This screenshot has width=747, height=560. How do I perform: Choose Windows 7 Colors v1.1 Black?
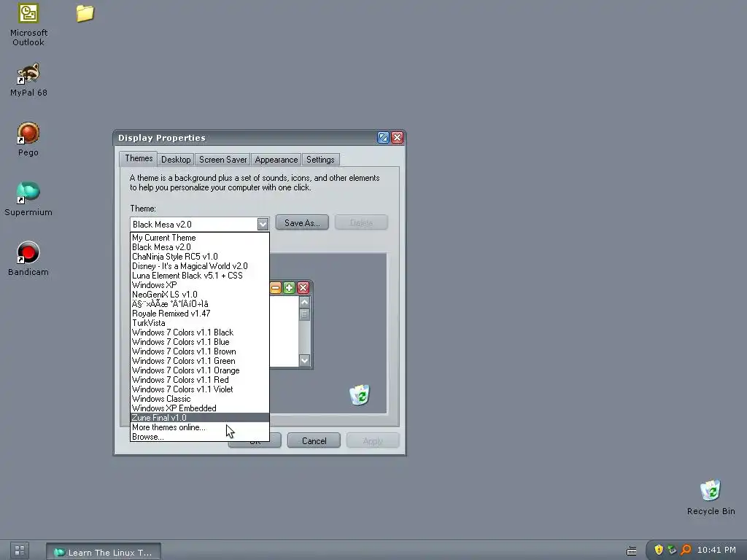click(x=200, y=332)
